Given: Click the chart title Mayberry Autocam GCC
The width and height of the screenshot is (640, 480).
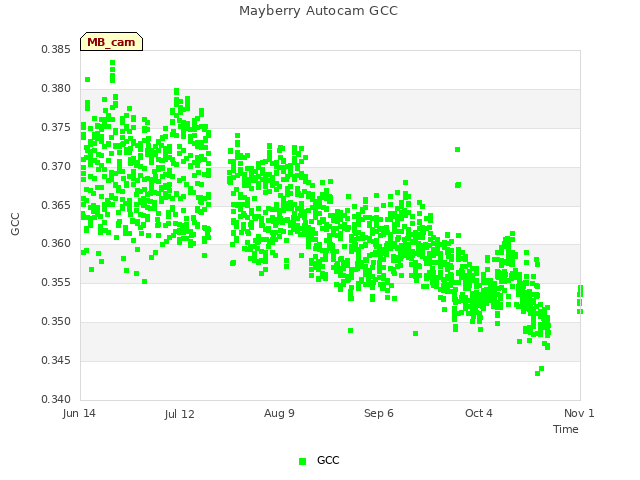Looking at the screenshot, I should tap(318, 11).
